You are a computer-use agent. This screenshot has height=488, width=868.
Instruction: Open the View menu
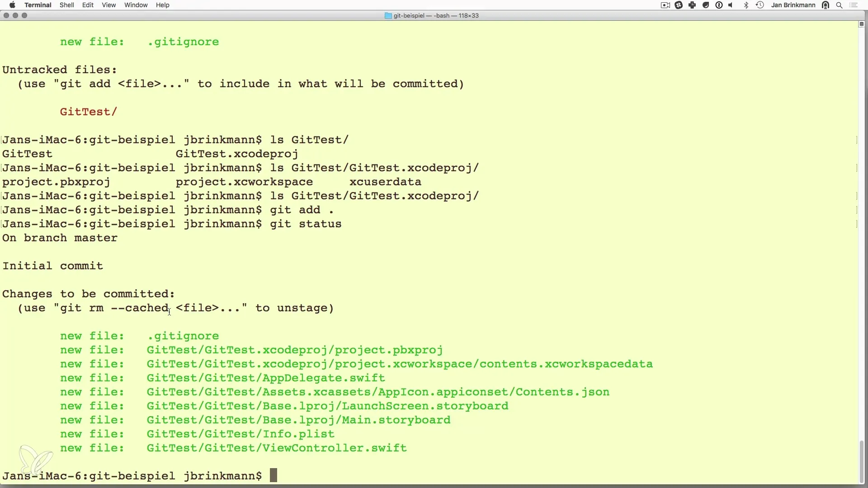coord(109,5)
